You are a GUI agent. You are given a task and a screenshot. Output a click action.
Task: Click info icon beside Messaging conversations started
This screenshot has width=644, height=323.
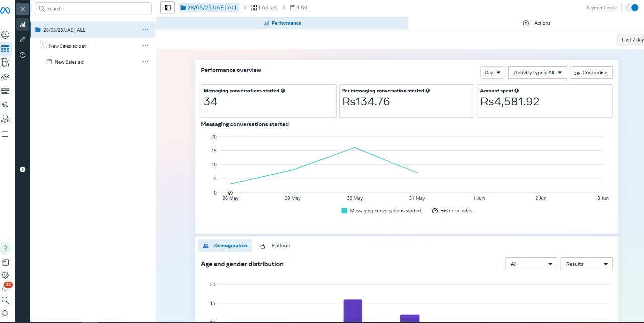283,91
